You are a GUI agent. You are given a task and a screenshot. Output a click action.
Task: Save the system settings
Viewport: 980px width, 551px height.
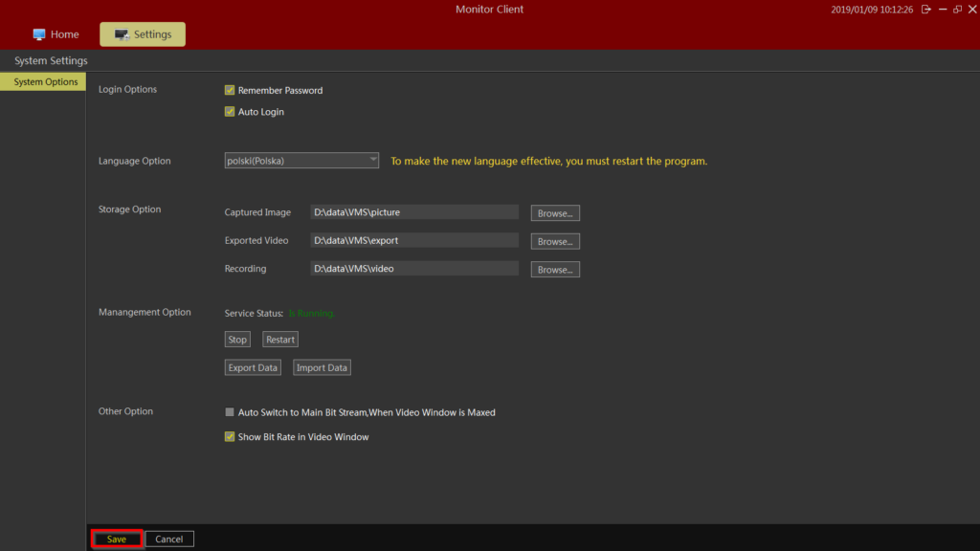[x=117, y=539]
